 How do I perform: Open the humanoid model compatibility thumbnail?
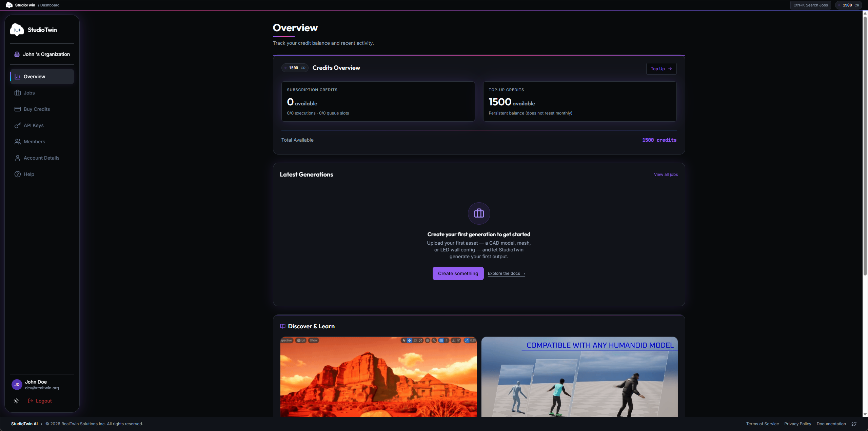pos(579,377)
